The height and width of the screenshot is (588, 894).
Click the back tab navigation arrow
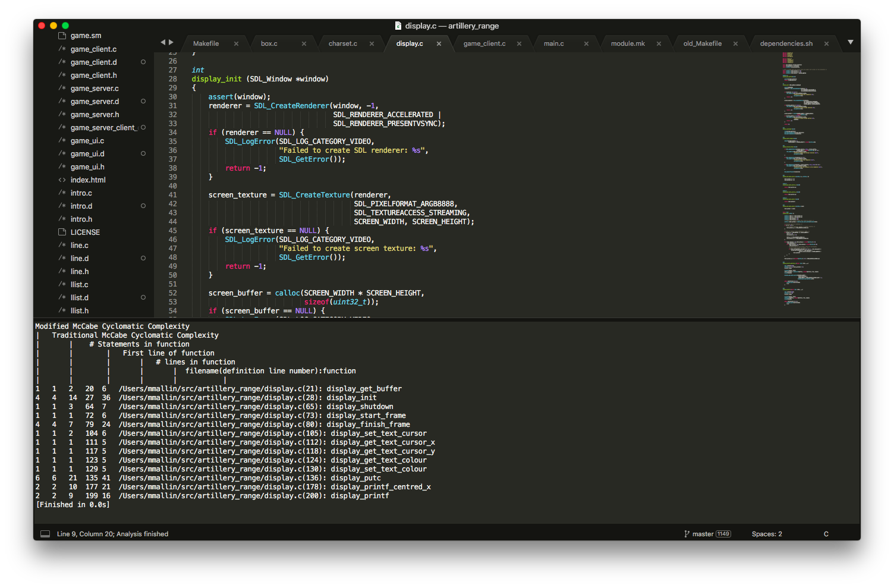[163, 42]
